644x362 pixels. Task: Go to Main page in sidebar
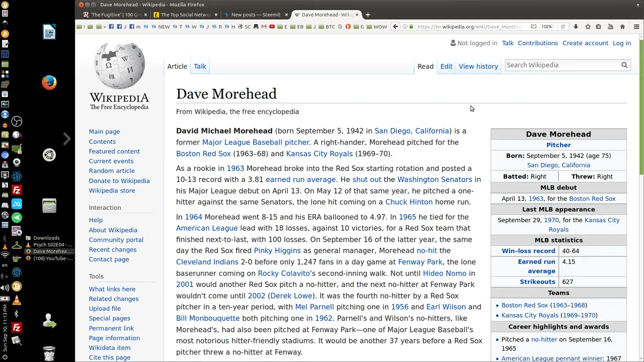click(x=104, y=132)
